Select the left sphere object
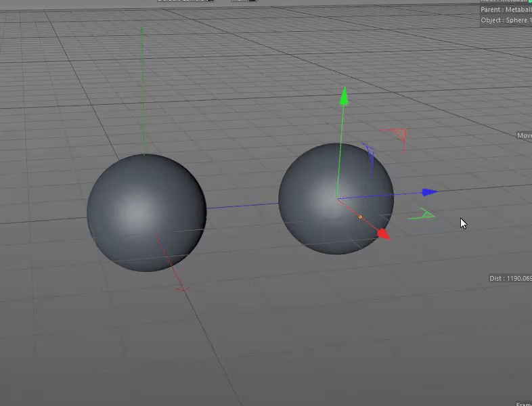This screenshot has height=406, width=532. click(x=146, y=212)
